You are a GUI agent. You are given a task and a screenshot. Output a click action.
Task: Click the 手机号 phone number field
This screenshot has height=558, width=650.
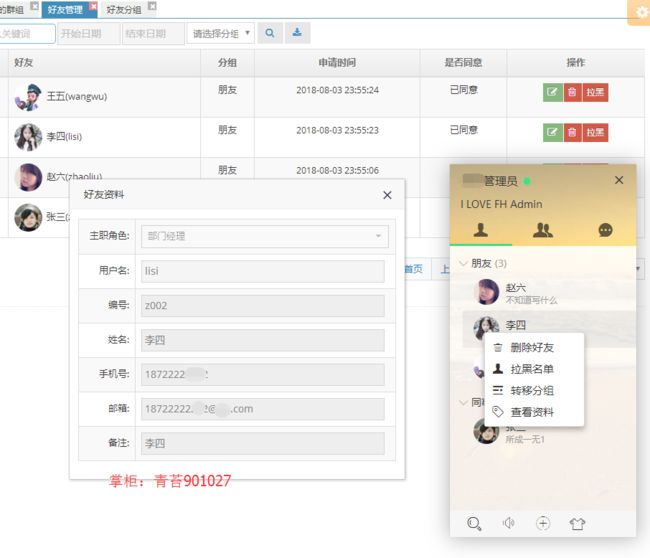click(x=262, y=374)
